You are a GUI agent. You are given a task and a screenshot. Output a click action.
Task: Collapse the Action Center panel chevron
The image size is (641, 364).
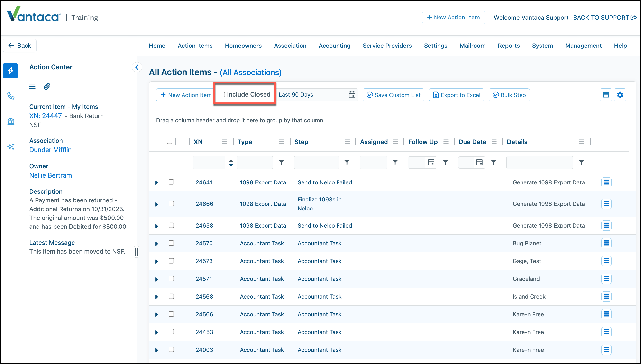pyautogui.click(x=137, y=67)
